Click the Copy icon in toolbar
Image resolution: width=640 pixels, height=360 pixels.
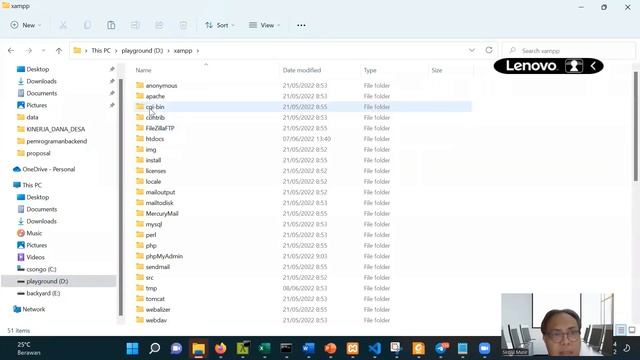(87, 25)
